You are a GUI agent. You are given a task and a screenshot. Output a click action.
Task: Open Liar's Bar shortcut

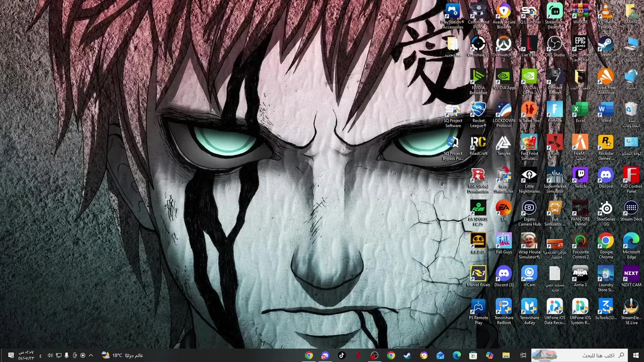529,47
